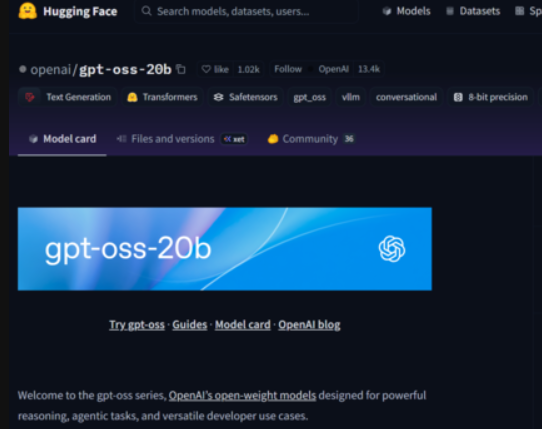Viewport: 542px width, 429px height.
Task: Follow the OpenAI organization
Action: (x=288, y=69)
